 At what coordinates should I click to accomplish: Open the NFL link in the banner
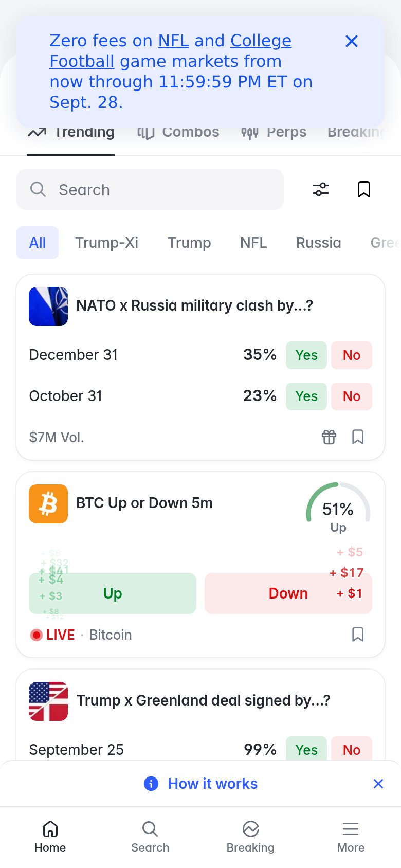[173, 41]
